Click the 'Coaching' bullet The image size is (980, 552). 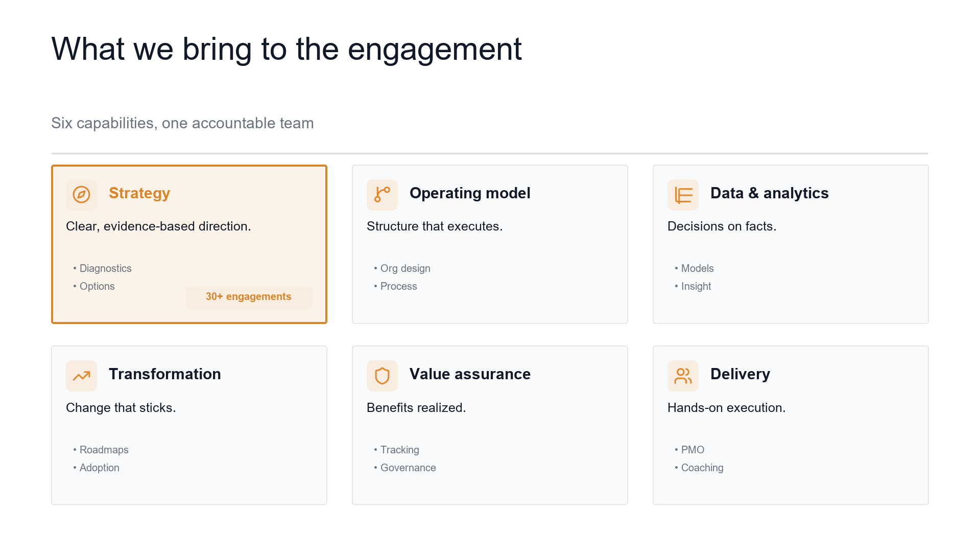(699, 468)
